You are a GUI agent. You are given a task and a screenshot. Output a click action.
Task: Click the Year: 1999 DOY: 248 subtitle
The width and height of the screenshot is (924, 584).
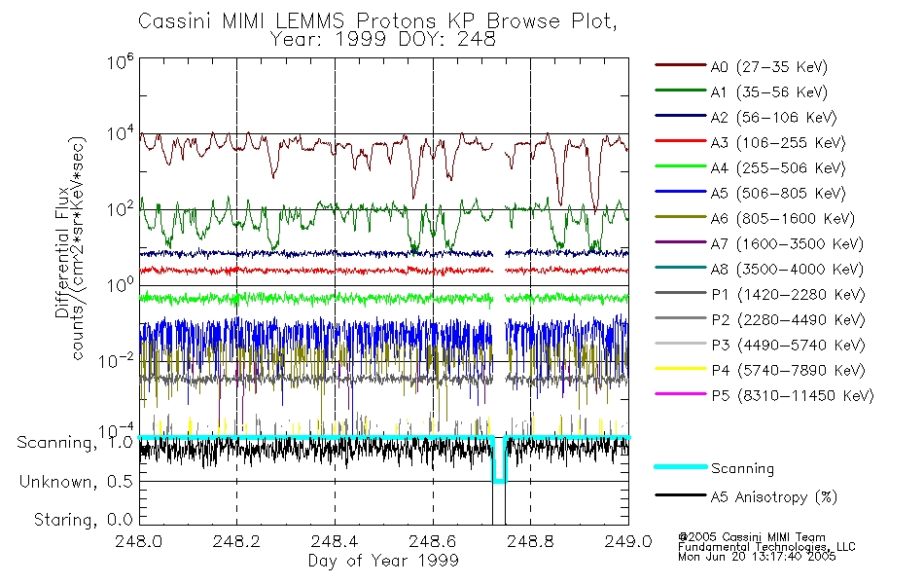coord(382,40)
